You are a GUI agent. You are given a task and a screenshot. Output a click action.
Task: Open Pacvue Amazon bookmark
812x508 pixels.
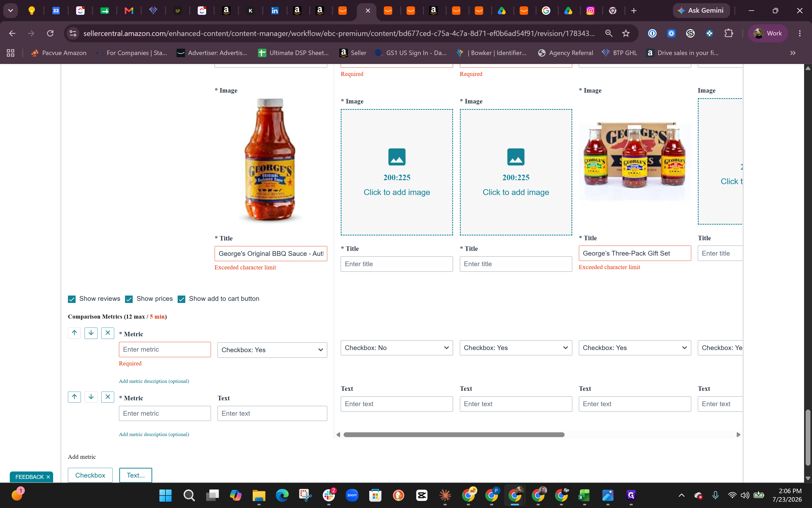pos(59,53)
